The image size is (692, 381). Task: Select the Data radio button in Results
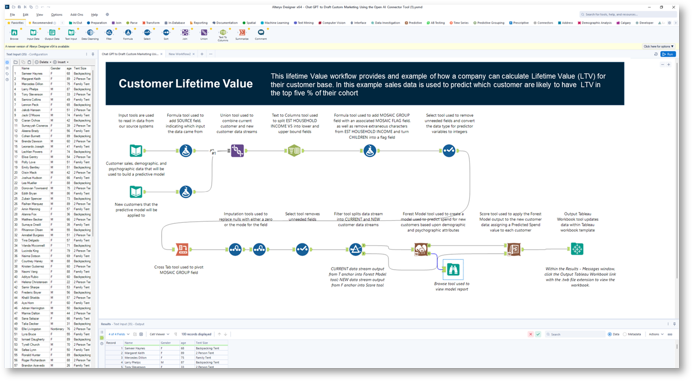pyautogui.click(x=609, y=334)
